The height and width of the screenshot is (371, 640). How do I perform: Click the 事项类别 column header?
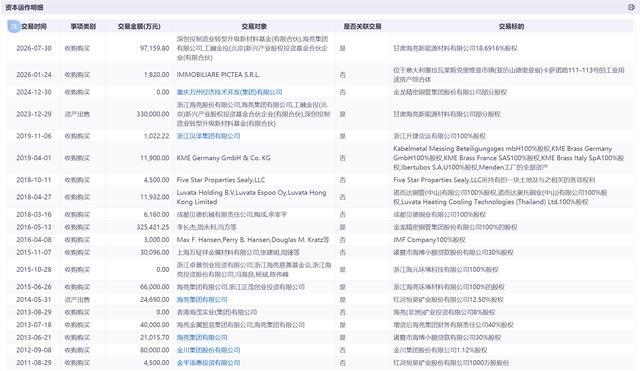(83, 27)
